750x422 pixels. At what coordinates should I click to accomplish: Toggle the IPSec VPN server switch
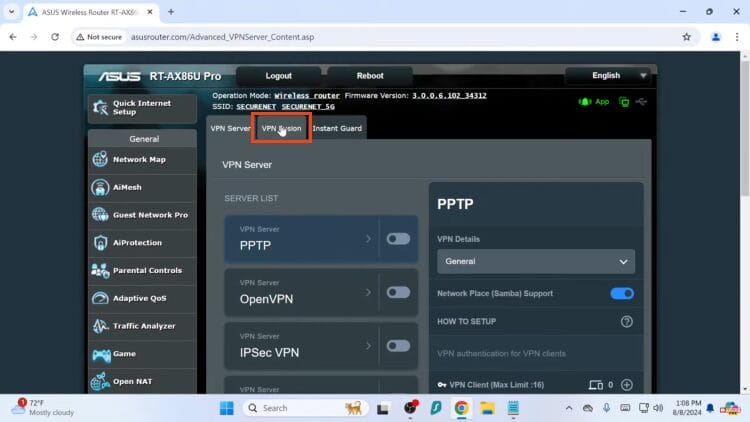[398, 346]
